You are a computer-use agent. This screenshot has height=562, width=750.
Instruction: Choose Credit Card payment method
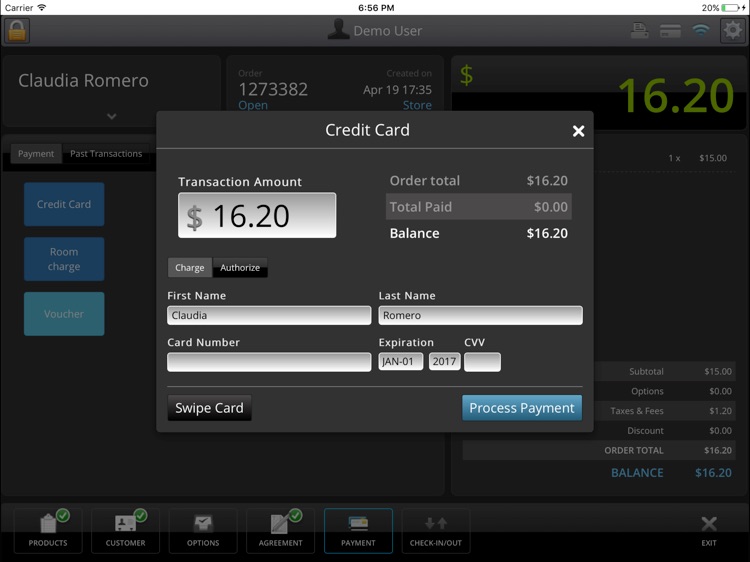click(64, 204)
